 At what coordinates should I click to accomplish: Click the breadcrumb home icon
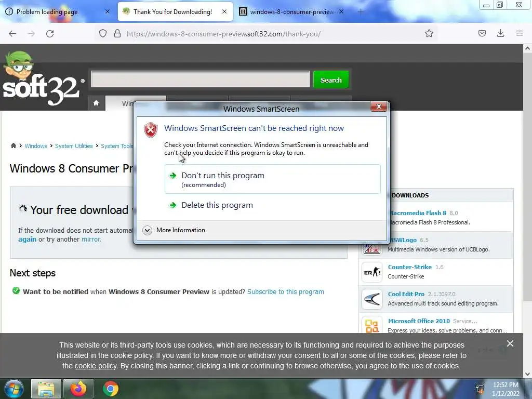coord(13,145)
